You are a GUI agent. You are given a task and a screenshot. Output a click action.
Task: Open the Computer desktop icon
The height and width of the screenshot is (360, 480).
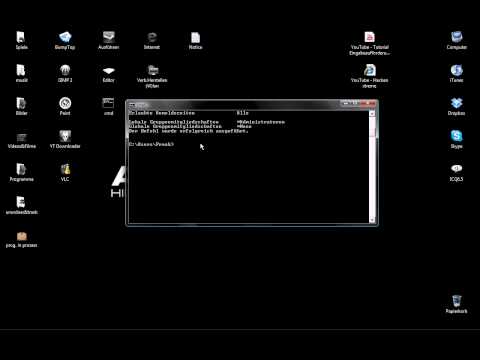tap(457, 40)
